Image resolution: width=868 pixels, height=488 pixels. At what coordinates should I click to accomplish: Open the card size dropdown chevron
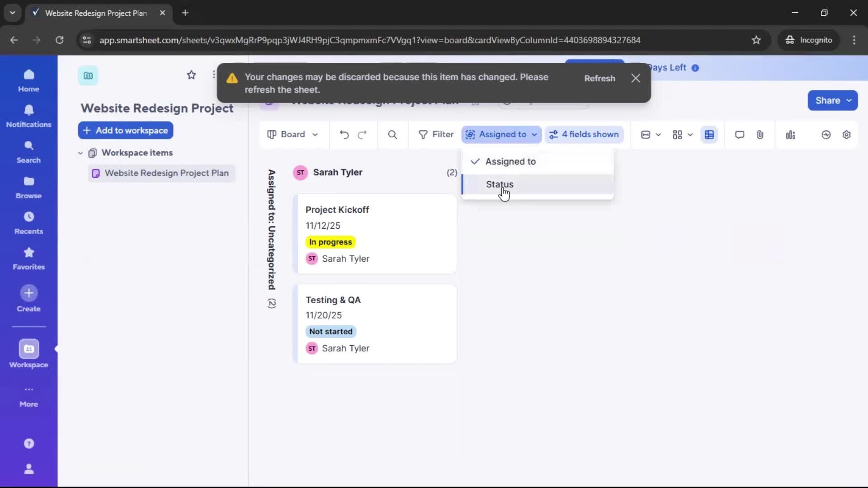658,134
